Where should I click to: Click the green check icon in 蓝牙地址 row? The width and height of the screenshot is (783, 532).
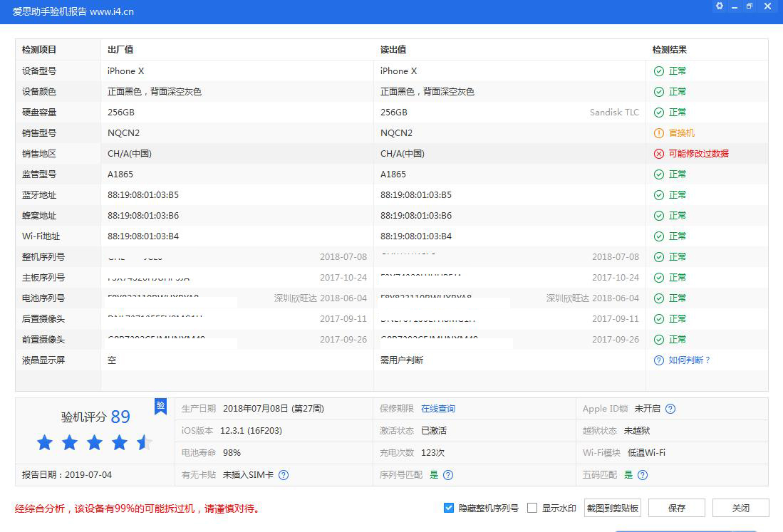pos(658,195)
